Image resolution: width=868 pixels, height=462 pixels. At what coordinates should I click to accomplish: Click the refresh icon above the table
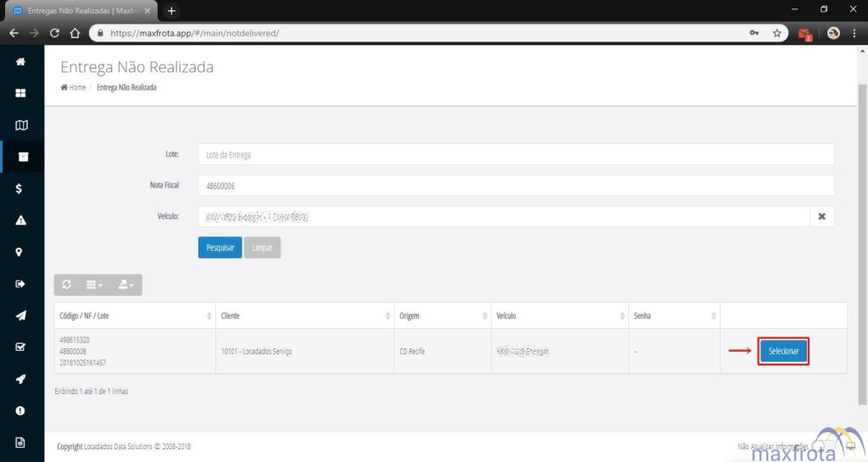click(67, 285)
